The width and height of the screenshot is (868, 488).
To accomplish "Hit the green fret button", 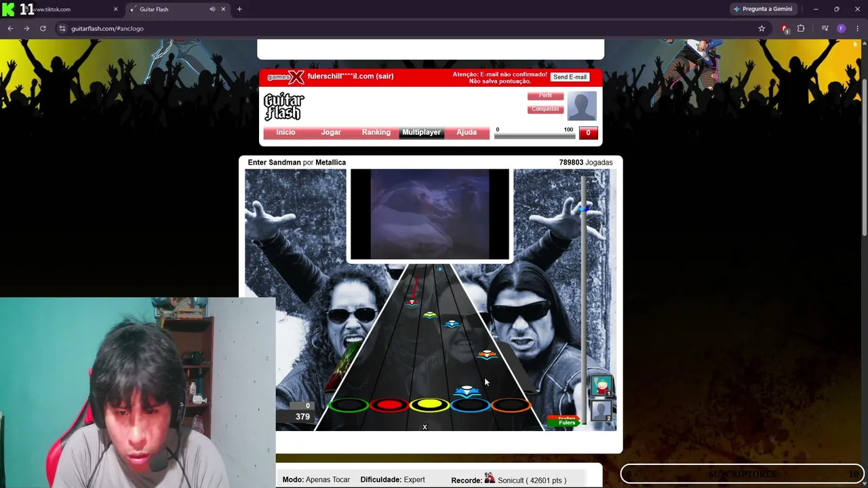I will [x=349, y=405].
